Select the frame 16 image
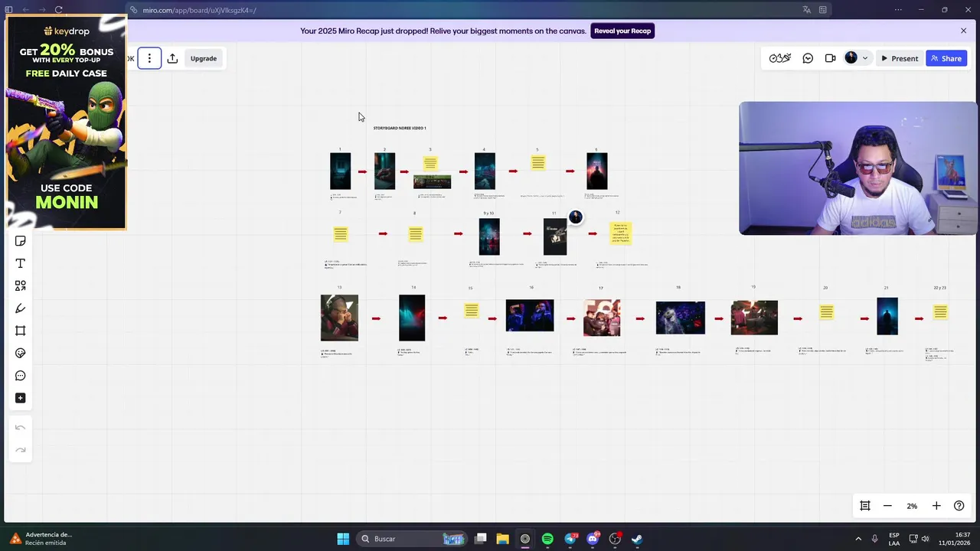This screenshot has height=551, width=980. point(530,315)
